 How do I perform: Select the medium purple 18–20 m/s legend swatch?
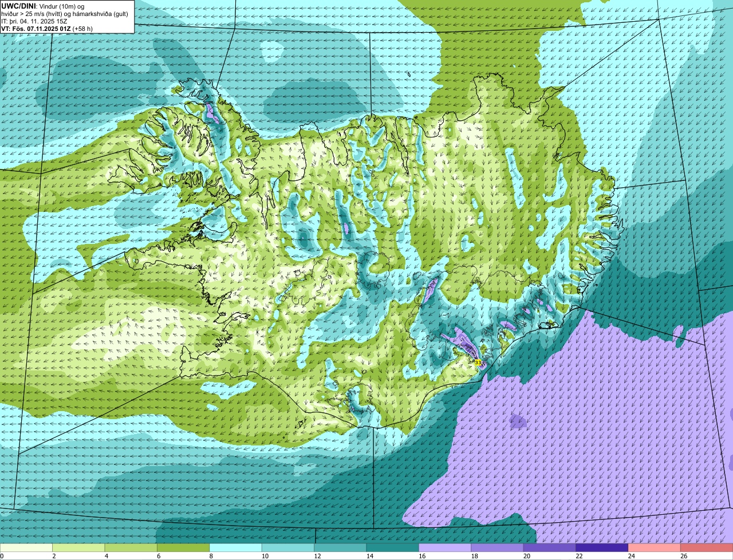click(x=498, y=548)
